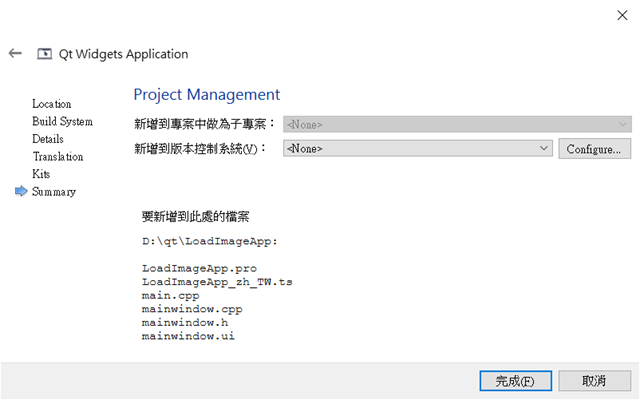Click the disabled subproject <None> dropdown
Viewport: 640px width, 400px height.
[457, 124]
